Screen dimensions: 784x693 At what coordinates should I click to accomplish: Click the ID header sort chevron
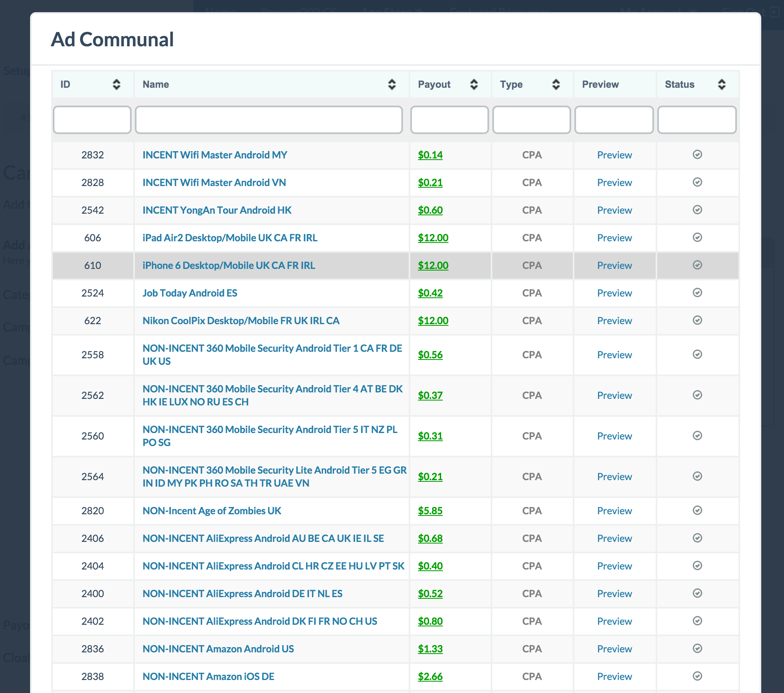(116, 84)
